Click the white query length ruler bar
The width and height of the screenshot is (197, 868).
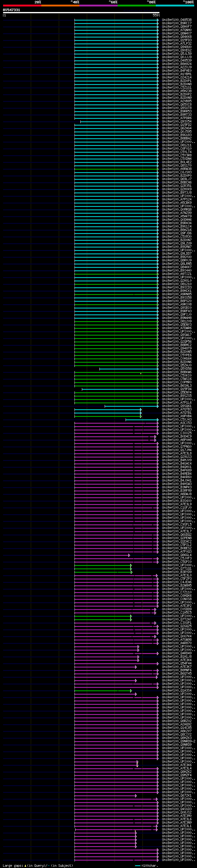pyautogui.click(x=81, y=12)
